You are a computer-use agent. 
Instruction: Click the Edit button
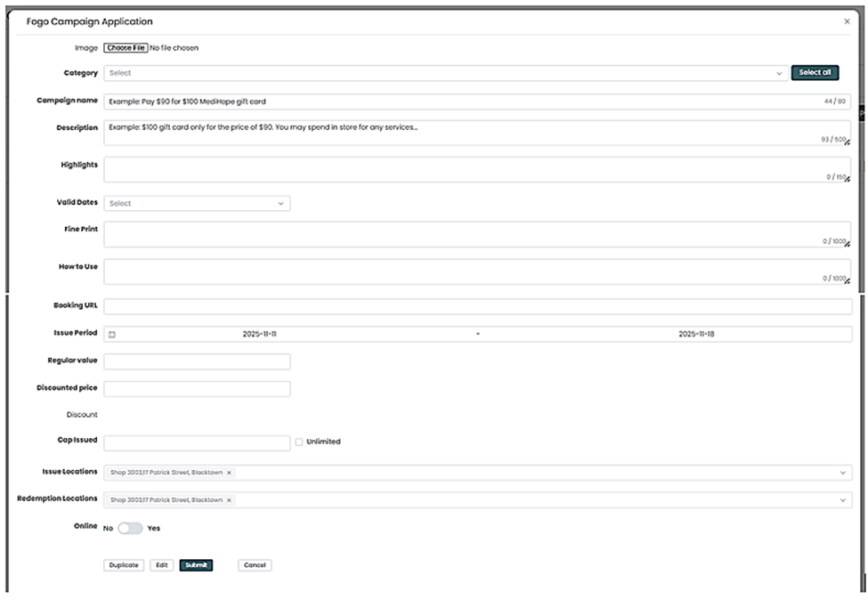pos(161,565)
